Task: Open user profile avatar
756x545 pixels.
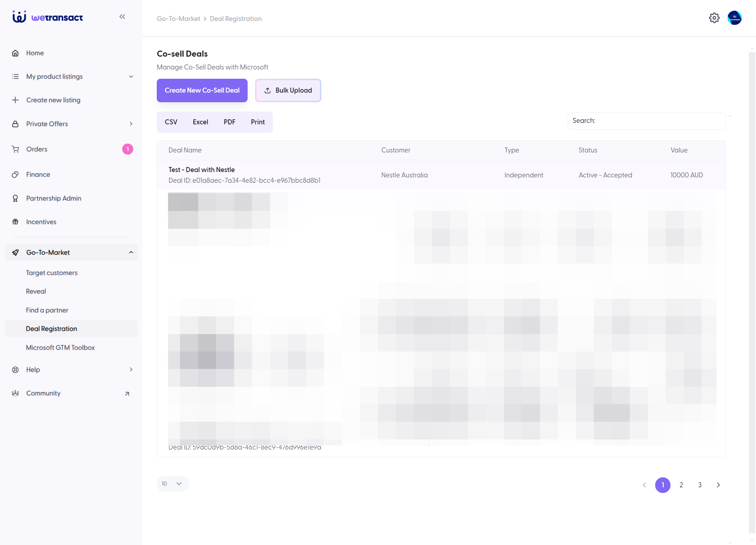Action: coord(734,18)
